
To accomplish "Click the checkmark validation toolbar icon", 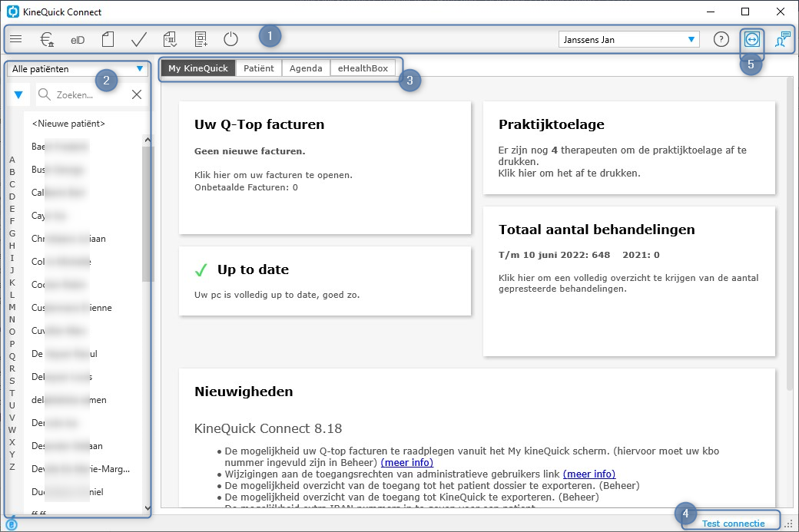I will (x=138, y=39).
